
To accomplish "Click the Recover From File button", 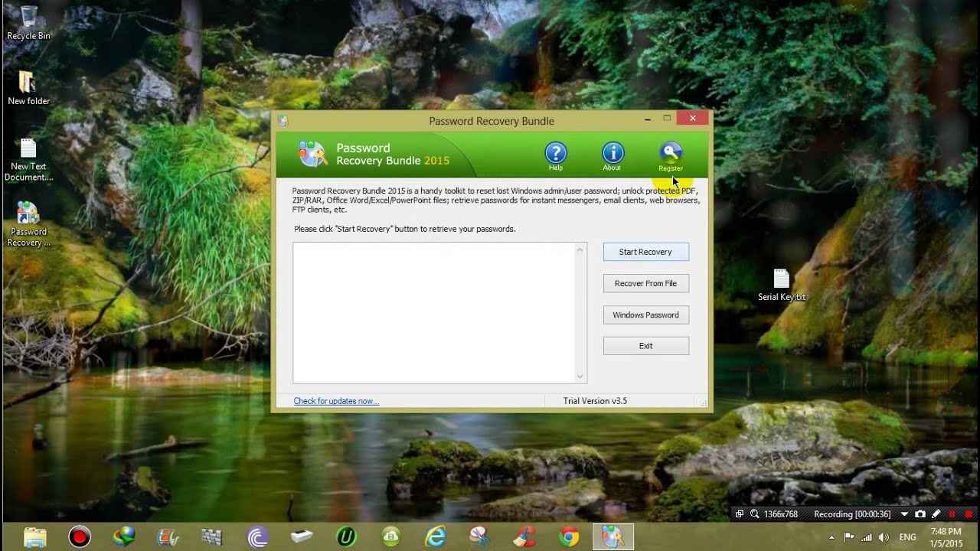I will tap(646, 283).
